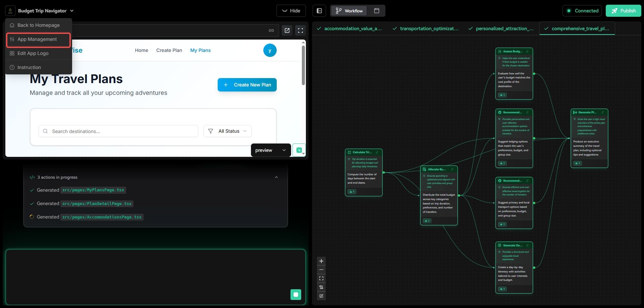This screenshot has width=644, height=308.
Task: Click the Create New Plan button
Action: 247,85
